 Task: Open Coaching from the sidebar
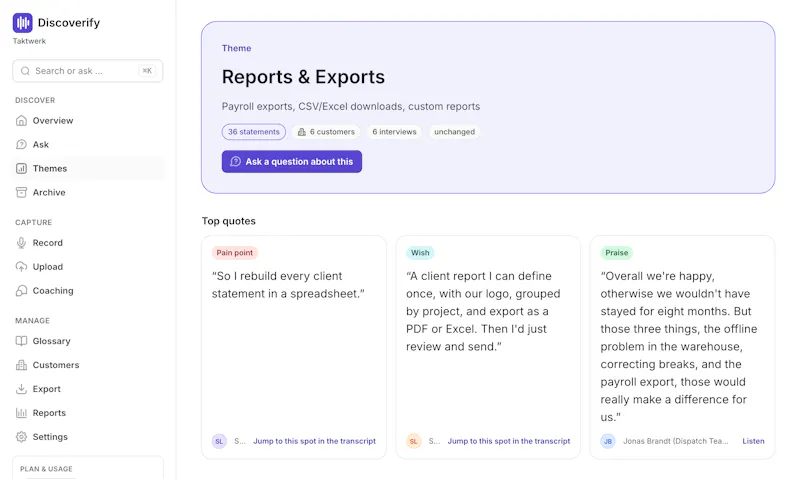pyautogui.click(x=88, y=291)
